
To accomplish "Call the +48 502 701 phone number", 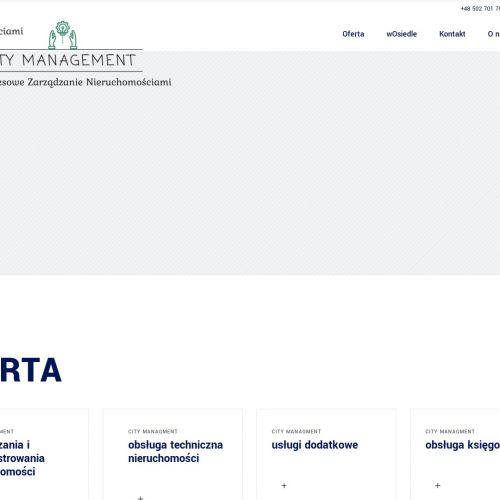I will tap(480, 9).
